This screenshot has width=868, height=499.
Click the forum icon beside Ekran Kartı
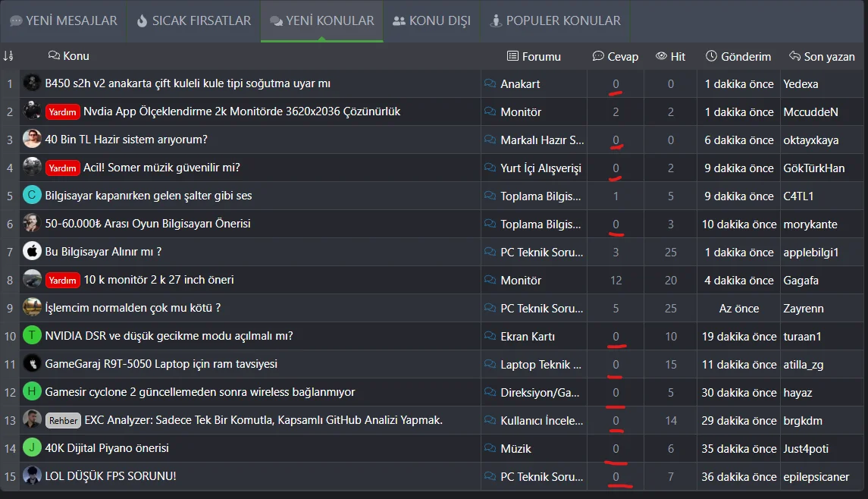pyautogui.click(x=490, y=337)
